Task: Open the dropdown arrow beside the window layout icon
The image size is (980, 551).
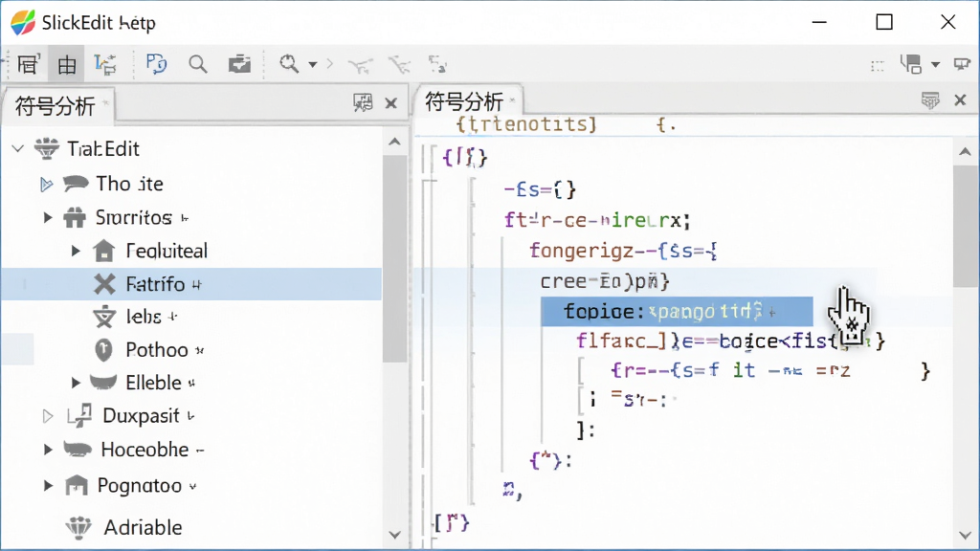Action: pos(936,64)
